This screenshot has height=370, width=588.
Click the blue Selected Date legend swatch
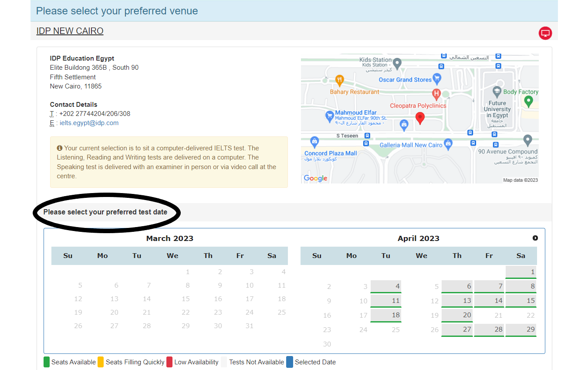click(290, 362)
